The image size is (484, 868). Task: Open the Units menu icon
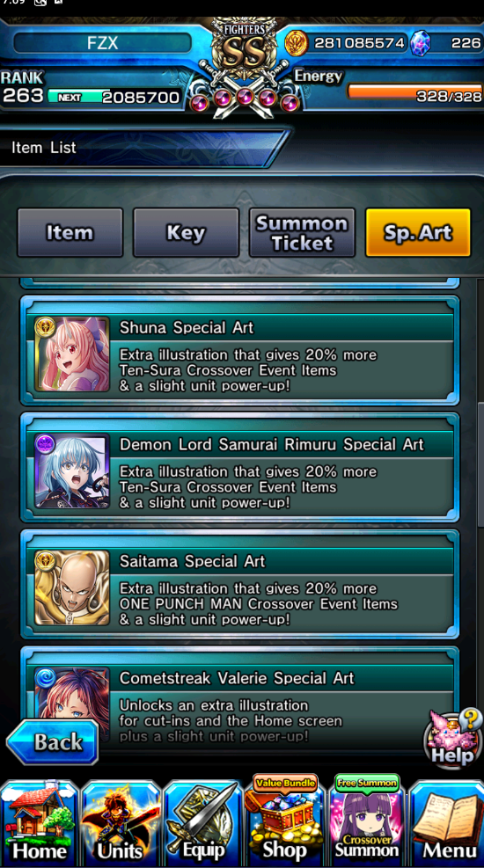(x=121, y=822)
